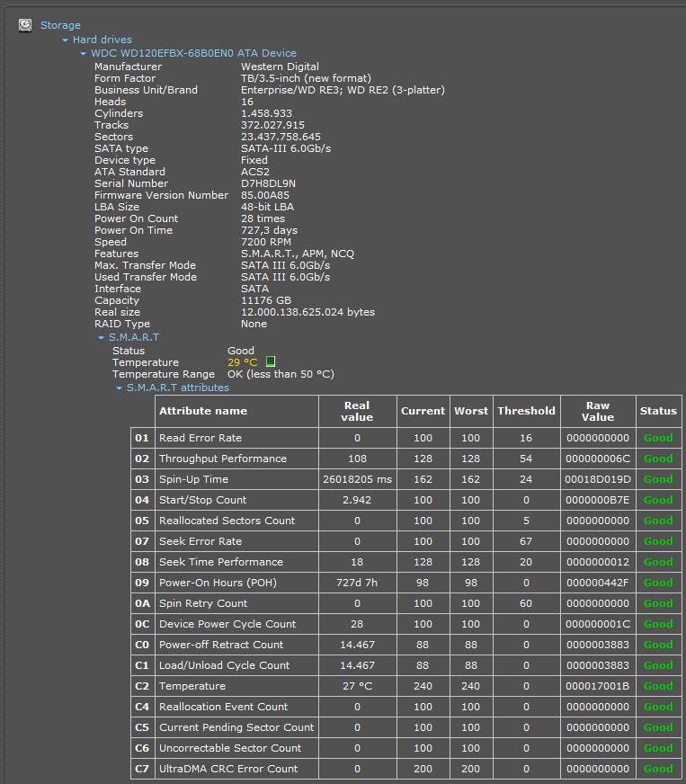Select the UltraDMA CRC Error Count attribute
686x784 pixels.
[227, 769]
